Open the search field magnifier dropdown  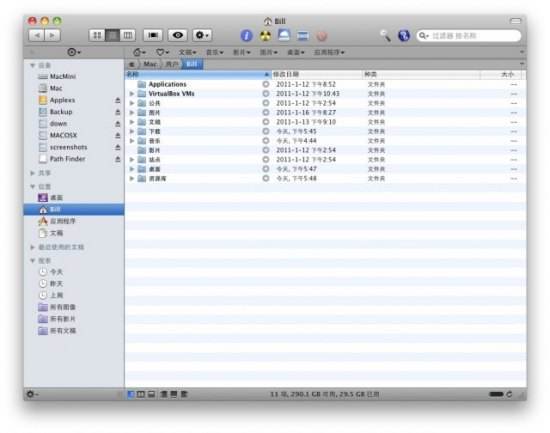[x=424, y=36]
